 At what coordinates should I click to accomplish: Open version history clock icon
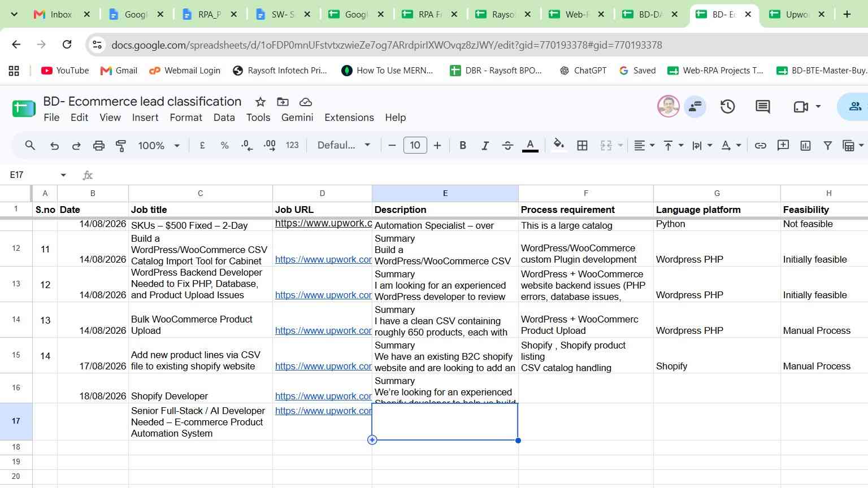pyautogui.click(x=727, y=106)
